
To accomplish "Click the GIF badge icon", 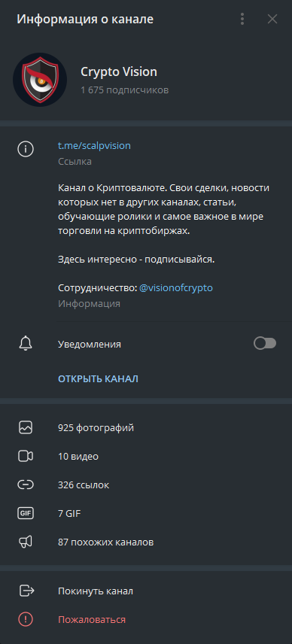I will 26,513.
